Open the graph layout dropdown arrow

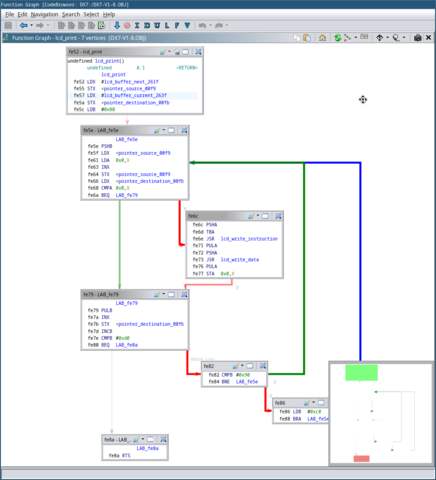[x=356, y=38]
